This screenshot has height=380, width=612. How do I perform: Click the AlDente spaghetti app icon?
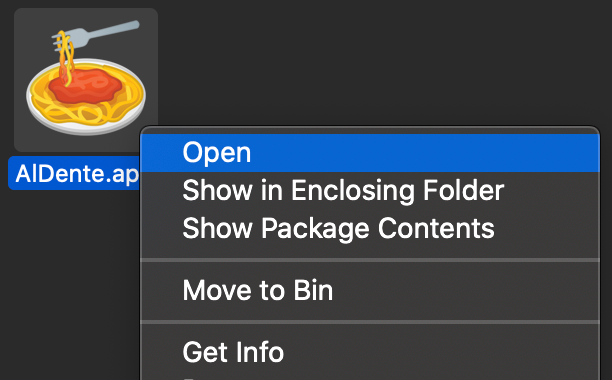pyautogui.click(x=86, y=78)
